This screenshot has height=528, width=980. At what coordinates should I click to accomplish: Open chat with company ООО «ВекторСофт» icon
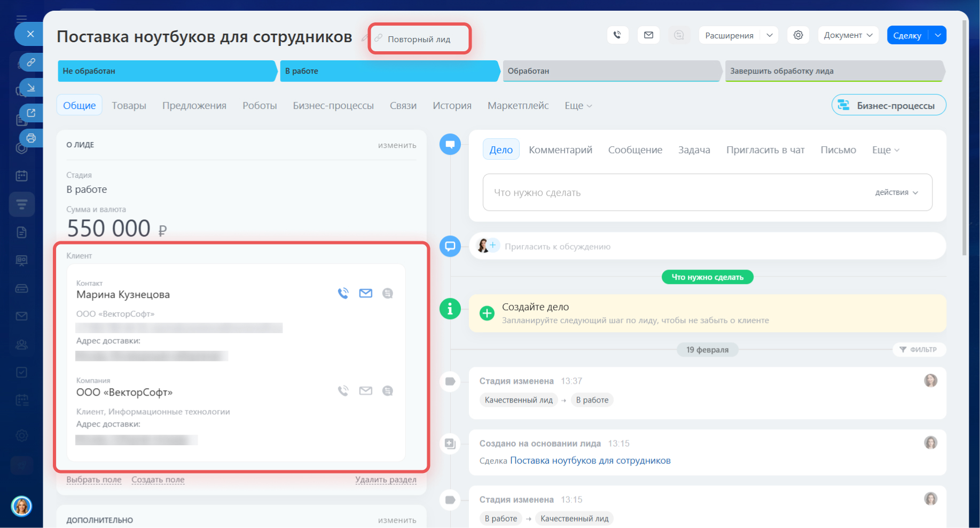[x=388, y=391]
